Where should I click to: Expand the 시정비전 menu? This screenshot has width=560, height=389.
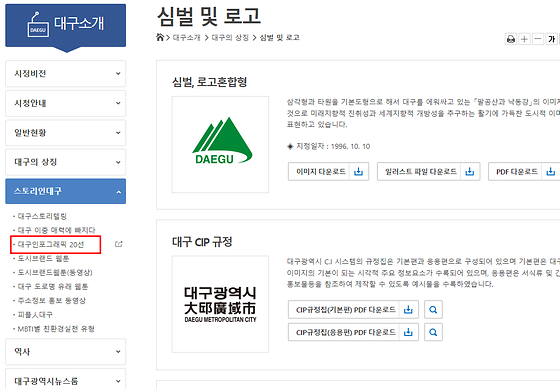(65, 74)
